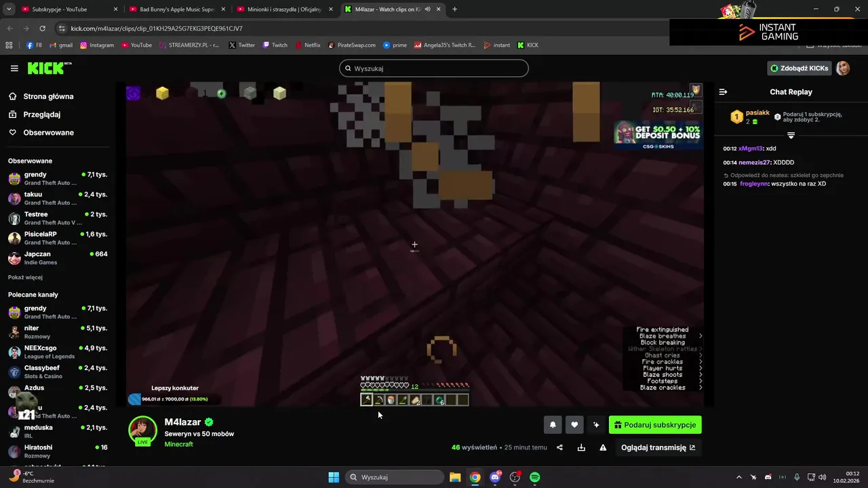
Task: Open the hamburger sidebar menu
Action: [14, 68]
